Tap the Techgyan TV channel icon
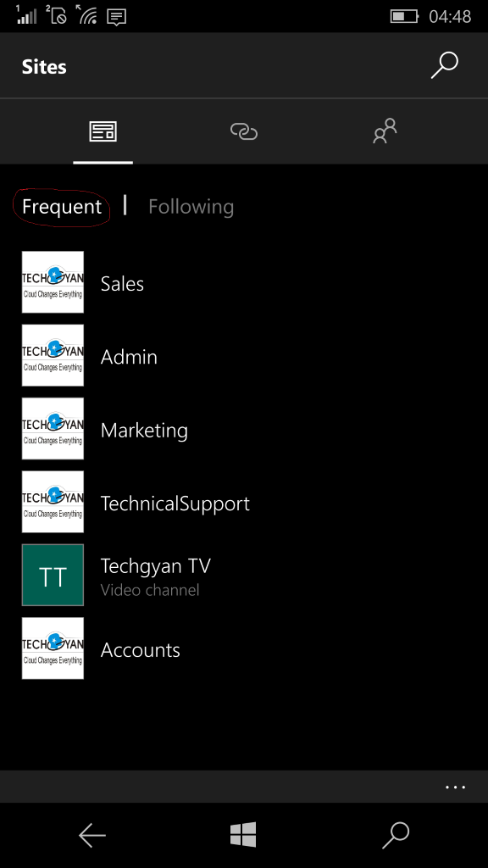 coord(53,575)
